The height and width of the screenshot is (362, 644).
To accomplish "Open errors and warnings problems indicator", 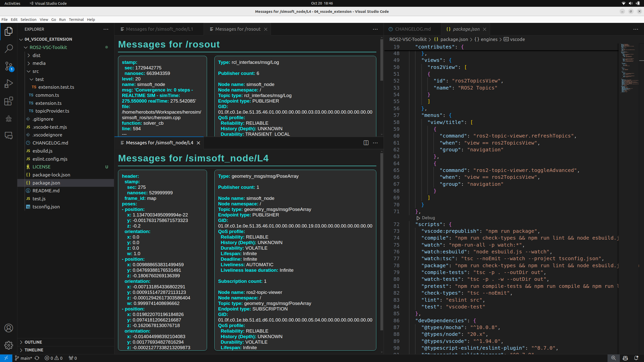I will pyautogui.click(x=54, y=358).
